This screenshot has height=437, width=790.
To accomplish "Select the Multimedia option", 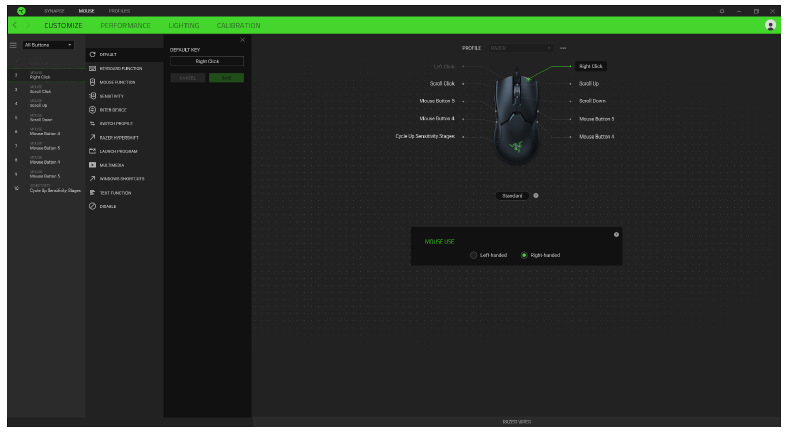I will point(124,165).
